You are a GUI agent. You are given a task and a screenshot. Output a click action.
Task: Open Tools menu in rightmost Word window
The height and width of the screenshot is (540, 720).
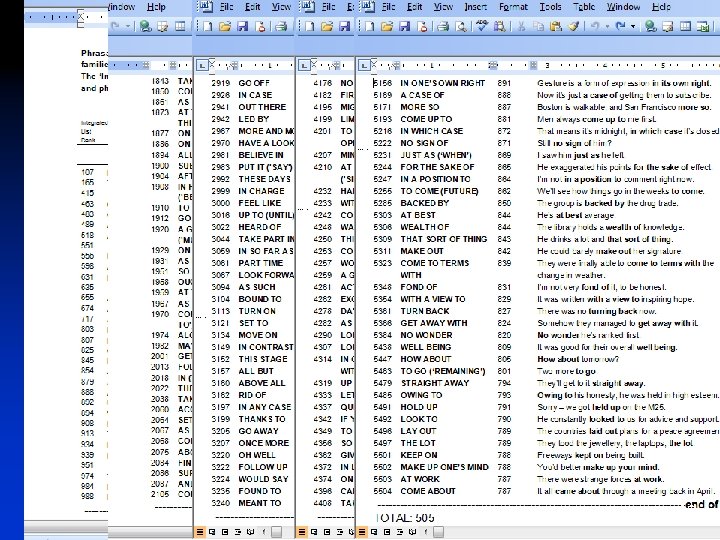click(550, 7)
